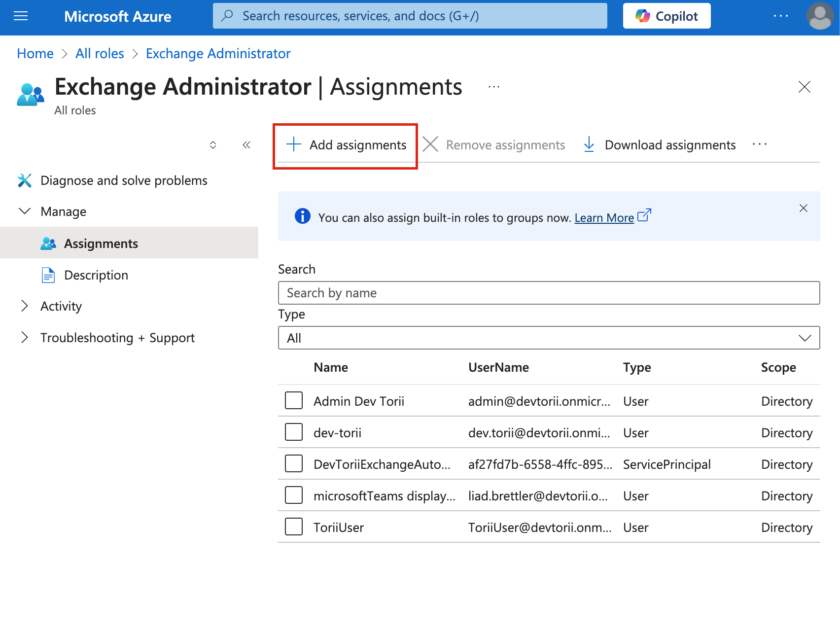Click dev.torii@devtorii.onmi... username
Screen dimensions: 840x633
539,433
